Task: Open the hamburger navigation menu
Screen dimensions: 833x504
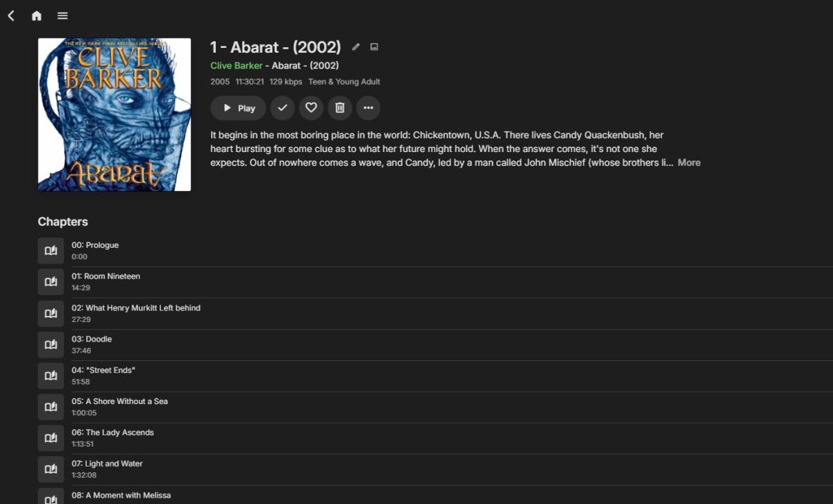Action: (x=62, y=15)
